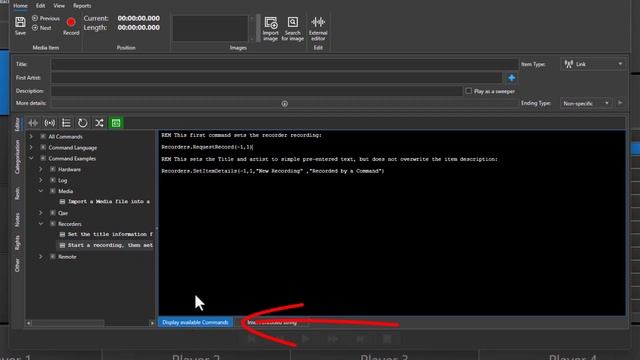Screen dimensions: 640x360
Task: Click the First Artist input field
Action: pos(277,78)
